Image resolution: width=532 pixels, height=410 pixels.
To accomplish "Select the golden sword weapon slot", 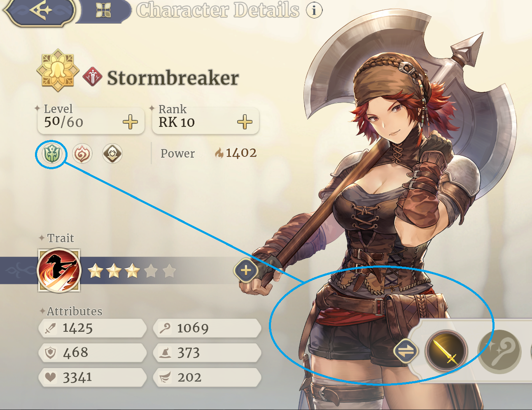I will [x=446, y=351].
